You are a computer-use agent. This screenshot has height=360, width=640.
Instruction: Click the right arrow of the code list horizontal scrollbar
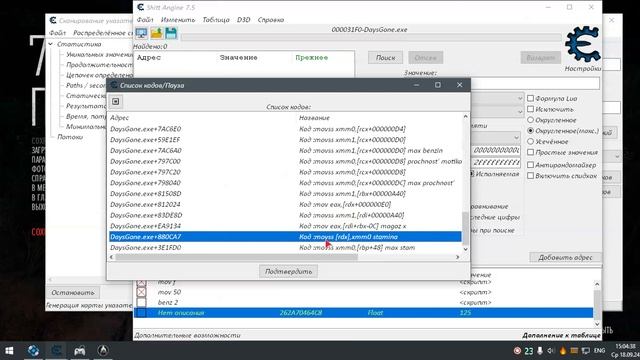458,257
